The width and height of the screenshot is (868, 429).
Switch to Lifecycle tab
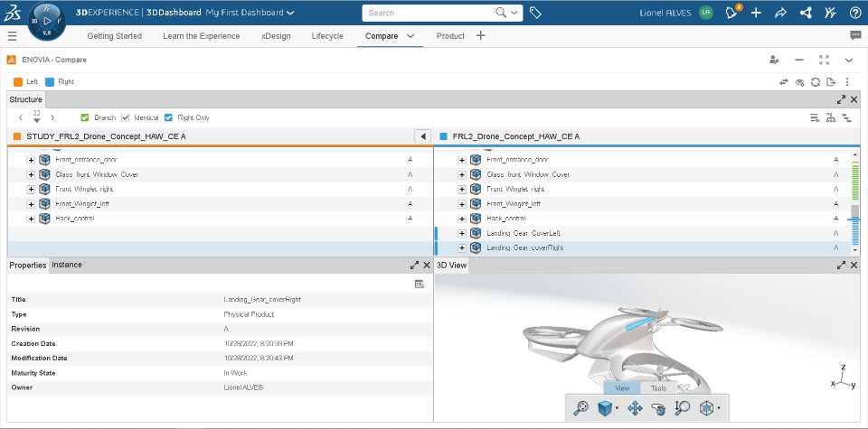click(327, 36)
